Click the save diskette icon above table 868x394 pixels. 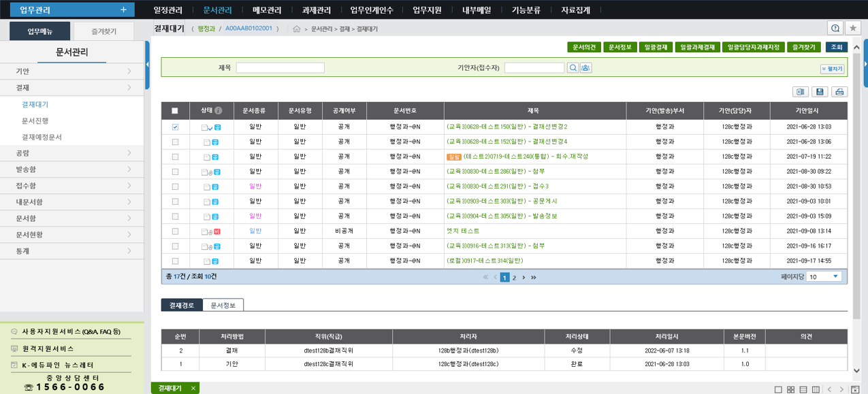(820, 92)
